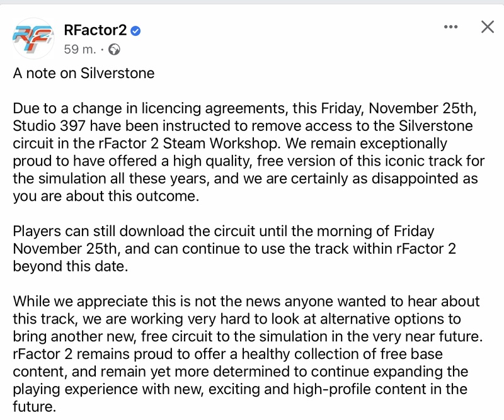Click the "A note on Silverstone" heading
The image size is (504, 420).
click(x=84, y=72)
